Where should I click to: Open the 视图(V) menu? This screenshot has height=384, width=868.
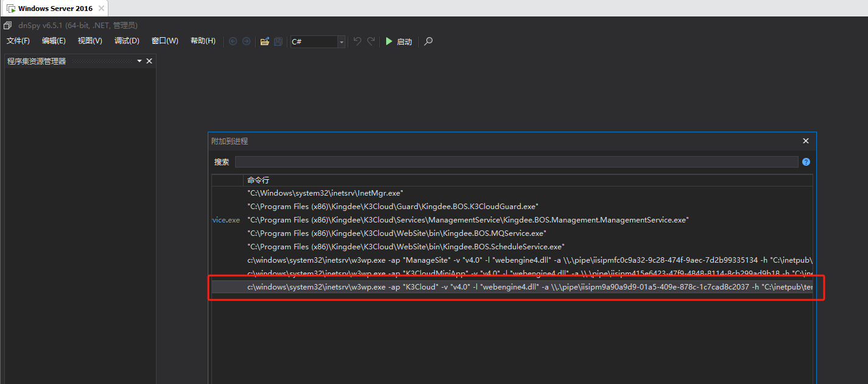click(x=90, y=41)
